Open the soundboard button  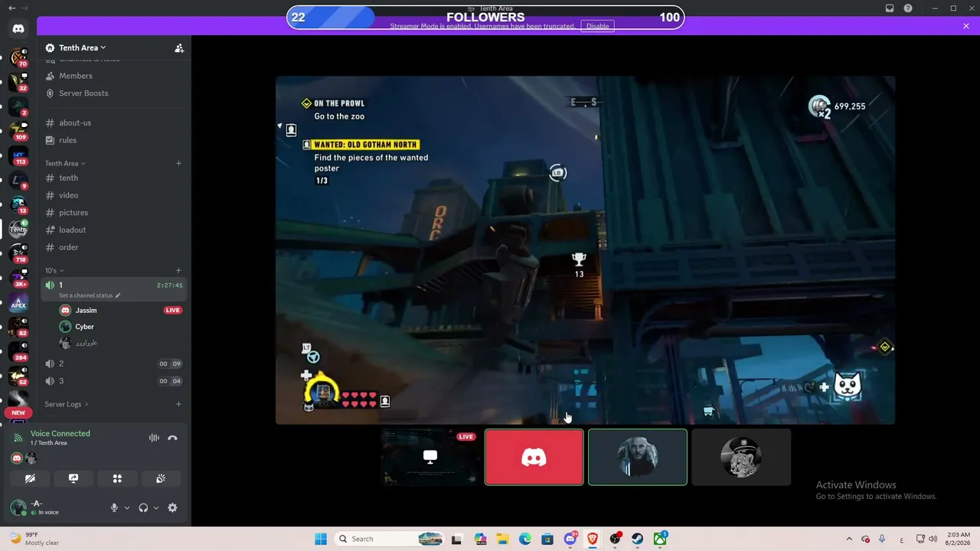[161, 478]
